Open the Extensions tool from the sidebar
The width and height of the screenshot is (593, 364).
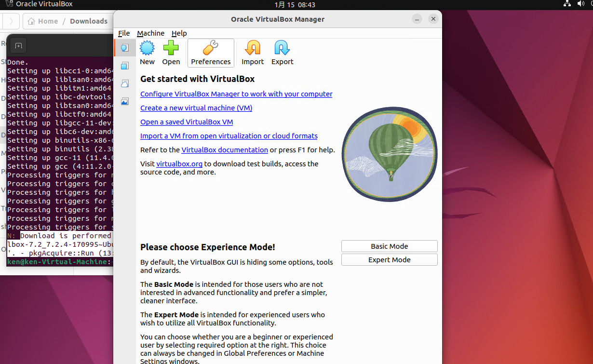124,66
